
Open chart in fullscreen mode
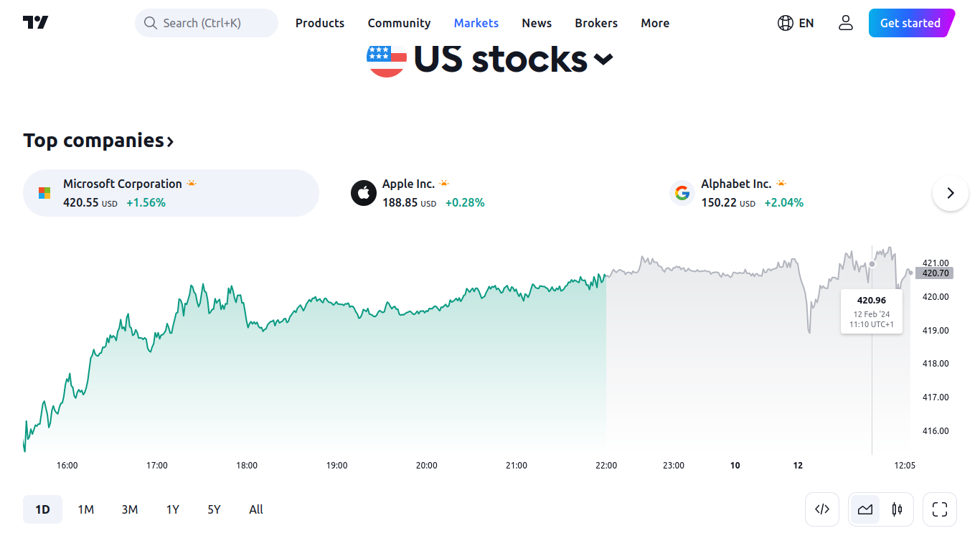(940, 509)
